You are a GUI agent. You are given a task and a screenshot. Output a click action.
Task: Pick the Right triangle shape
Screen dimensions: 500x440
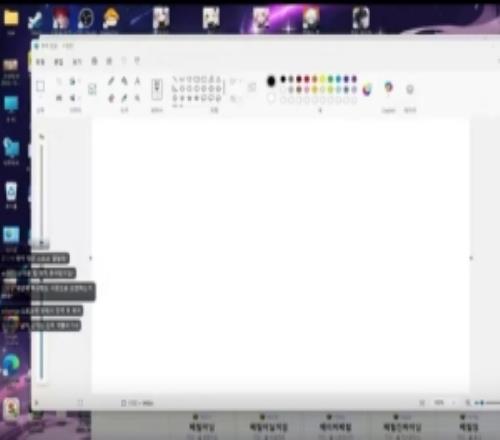(174, 89)
